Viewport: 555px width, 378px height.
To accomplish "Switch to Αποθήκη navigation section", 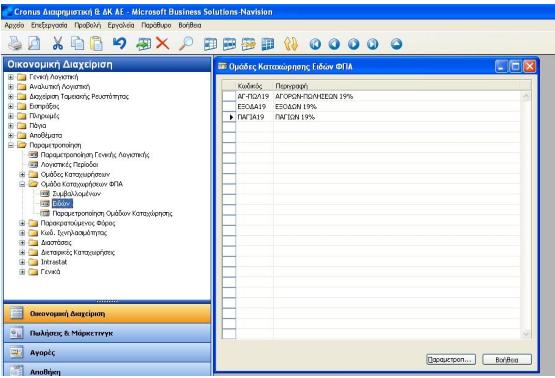I will pos(107,370).
